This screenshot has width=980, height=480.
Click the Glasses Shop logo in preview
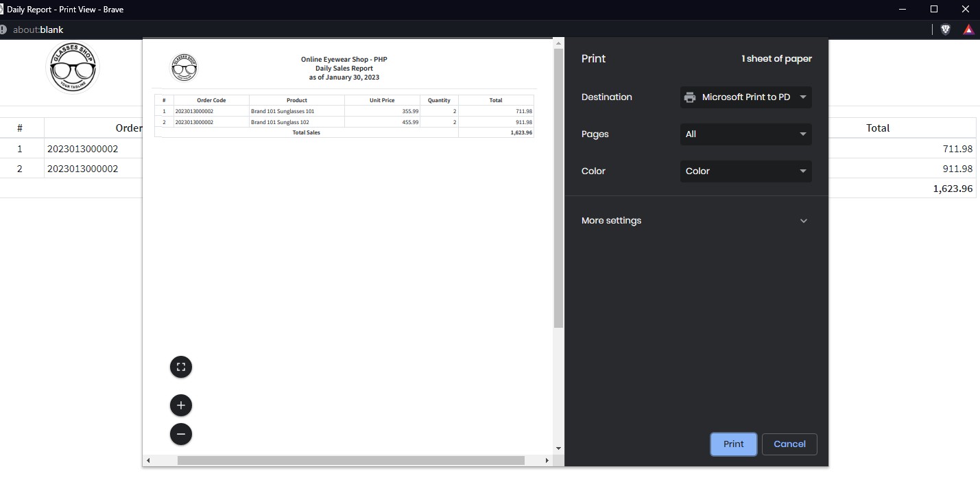coord(184,67)
